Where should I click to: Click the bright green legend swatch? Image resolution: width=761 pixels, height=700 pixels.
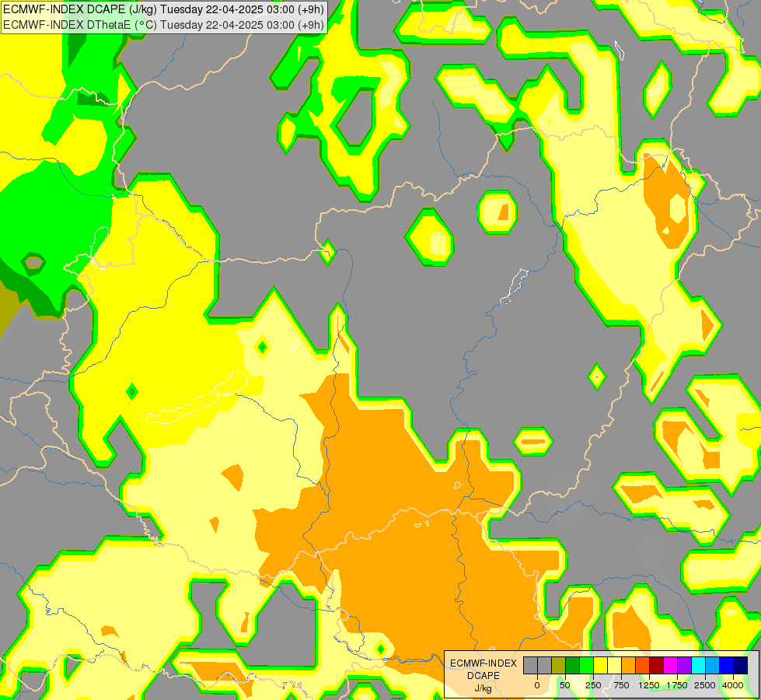(586, 666)
